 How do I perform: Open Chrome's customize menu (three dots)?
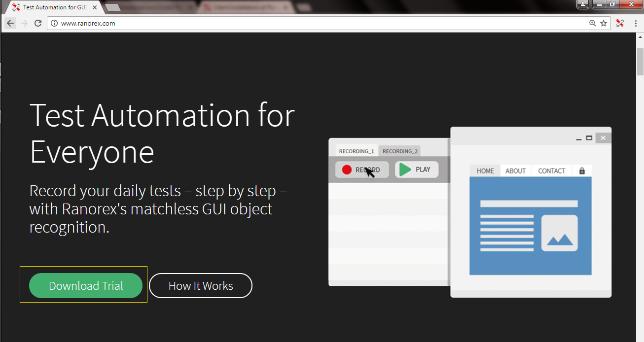click(x=637, y=23)
